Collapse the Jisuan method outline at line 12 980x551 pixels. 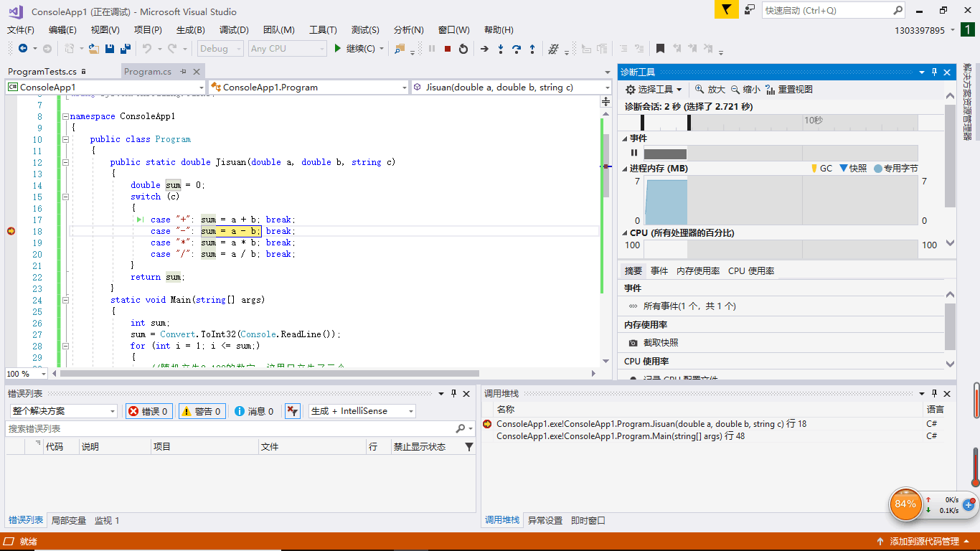click(65, 162)
